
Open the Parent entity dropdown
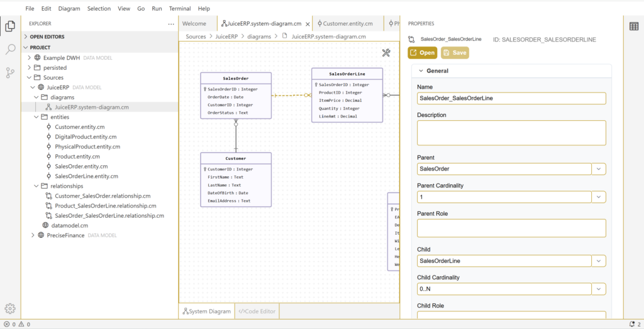tap(599, 169)
